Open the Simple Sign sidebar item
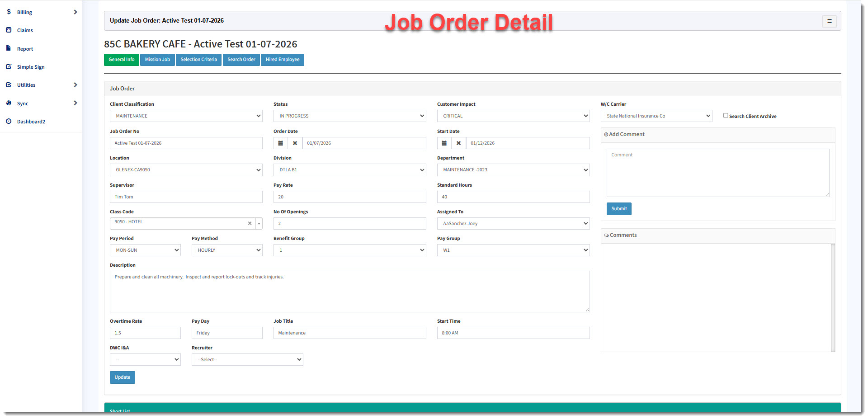 [x=31, y=67]
